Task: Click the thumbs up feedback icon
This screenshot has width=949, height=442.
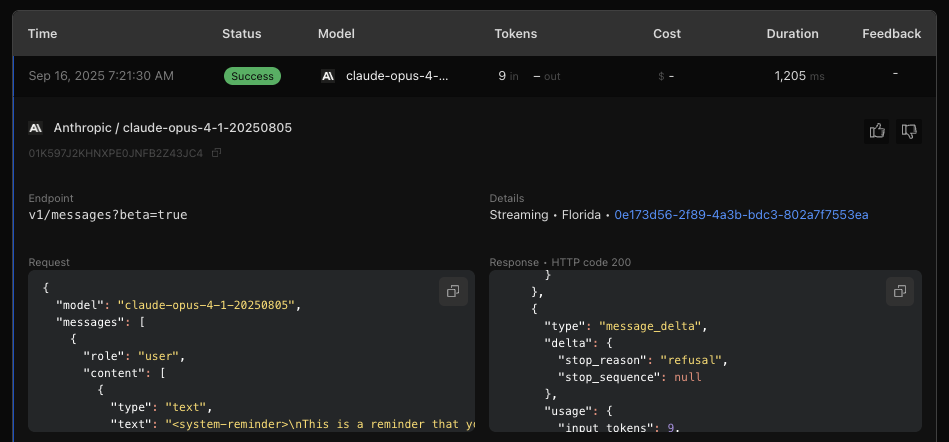Action: click(878, 131)
